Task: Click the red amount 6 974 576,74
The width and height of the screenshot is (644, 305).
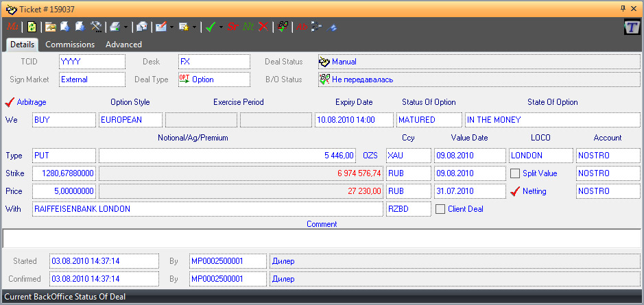Action: coord(241,173)
